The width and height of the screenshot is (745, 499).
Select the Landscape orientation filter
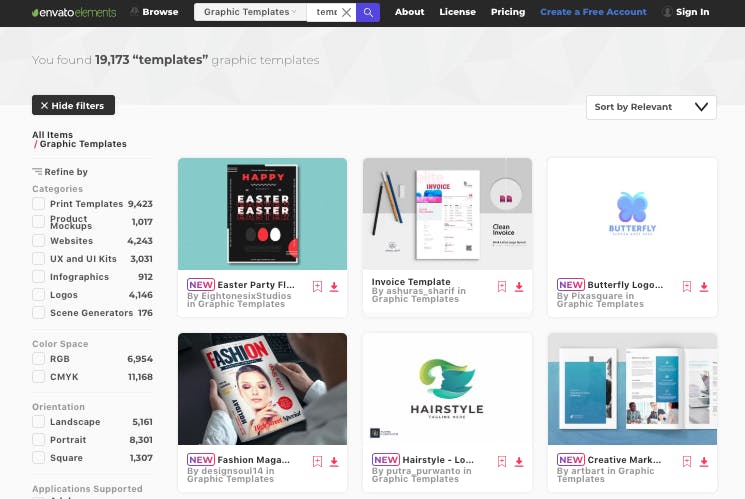coord(38,422)
